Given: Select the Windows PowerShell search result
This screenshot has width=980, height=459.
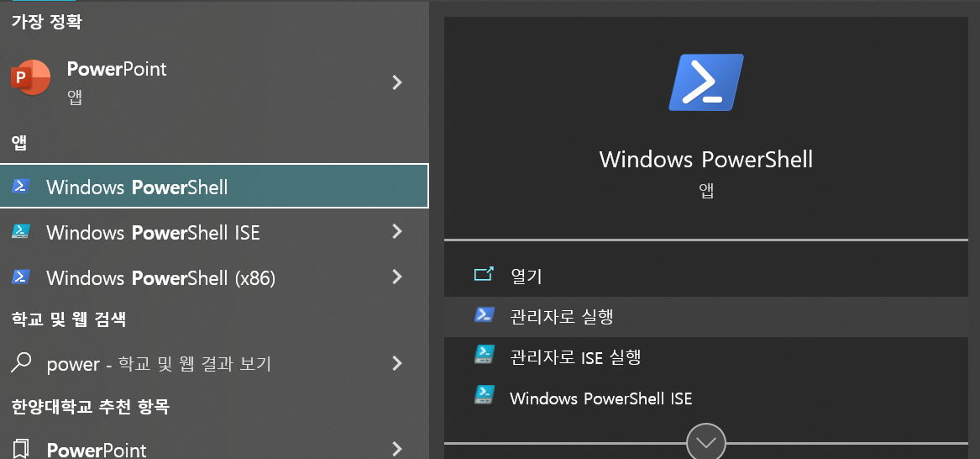Looking at the screenshot, I should point(214,186).
